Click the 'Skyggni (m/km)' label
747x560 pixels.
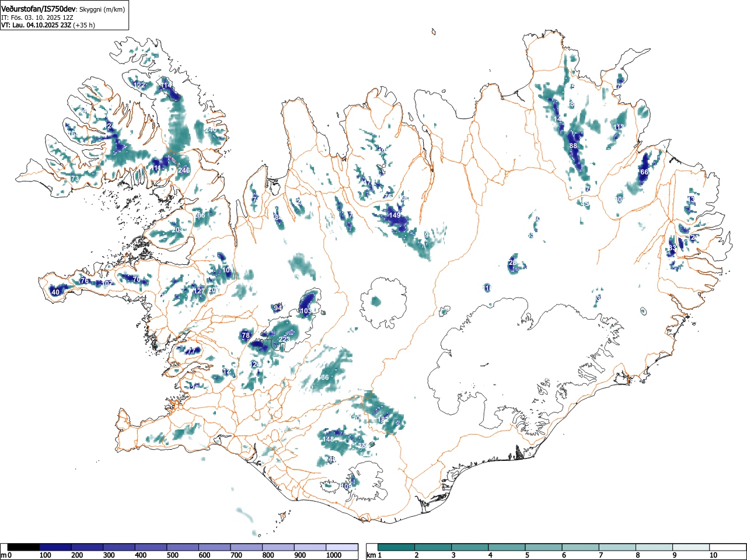(x=102, y=9)
